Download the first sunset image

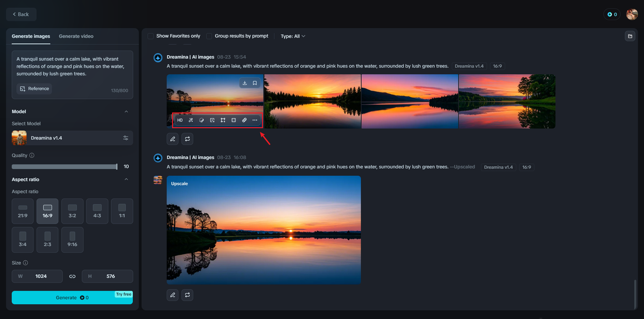(245, 83)
